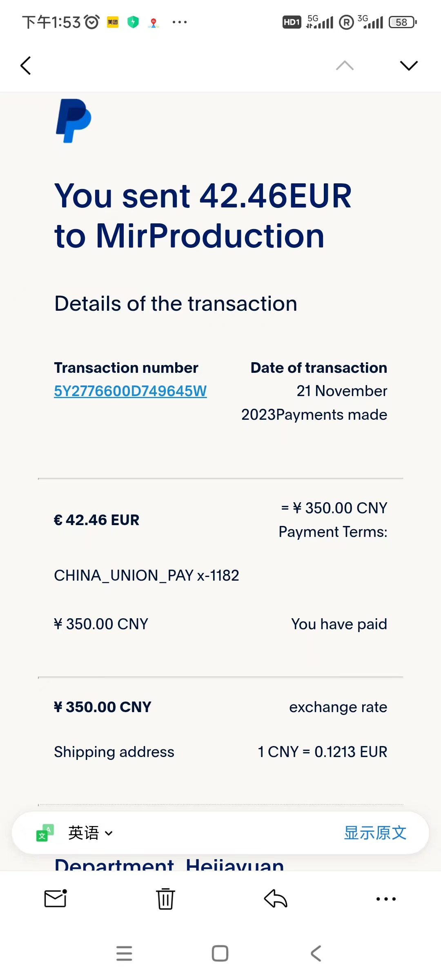
Task: Go to next email with down chevron
Action: coord(409,66)
